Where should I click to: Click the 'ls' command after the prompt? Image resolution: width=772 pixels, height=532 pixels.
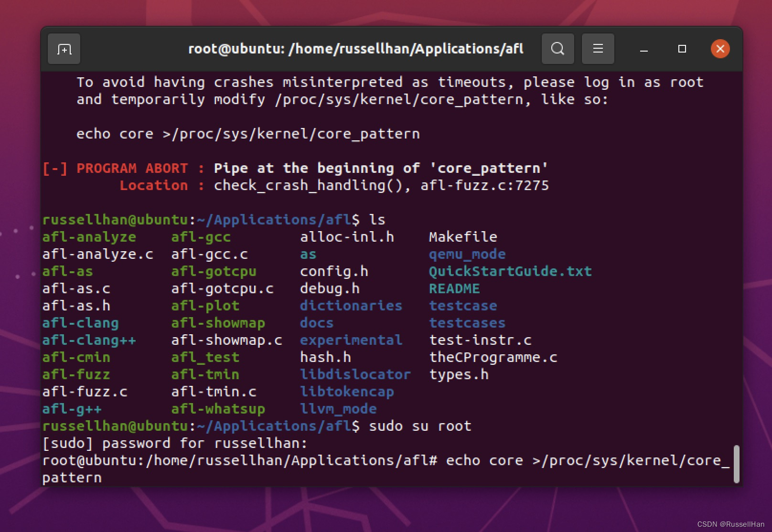(377, 220)
